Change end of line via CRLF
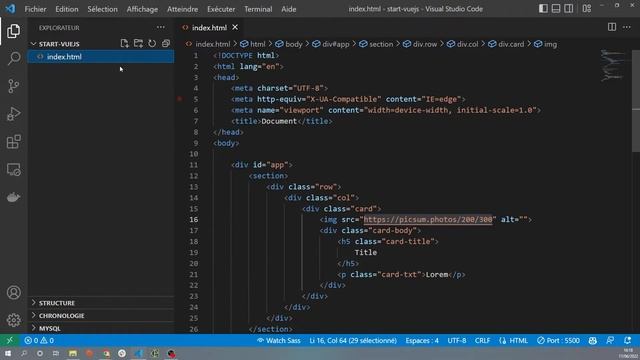 pos(482,340)
